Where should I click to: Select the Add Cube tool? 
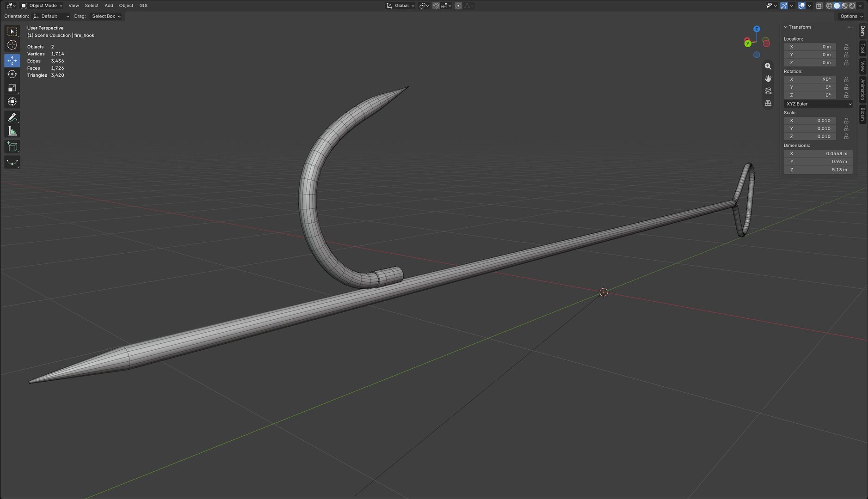tap(12, 147)
